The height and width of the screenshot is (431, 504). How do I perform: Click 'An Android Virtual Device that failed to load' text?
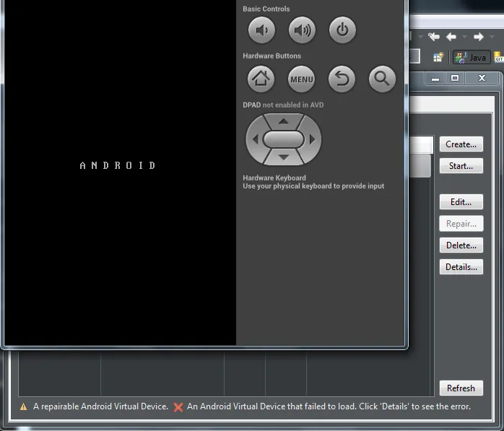tap(271, 406)
